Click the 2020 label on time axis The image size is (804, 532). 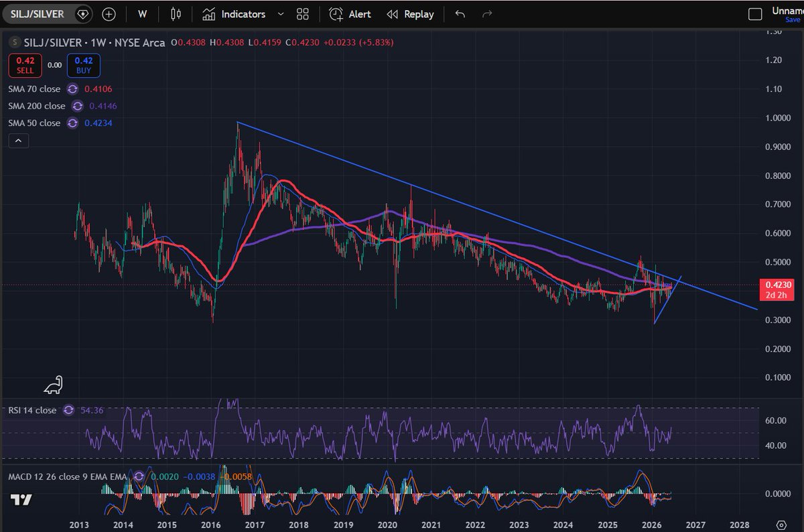(387, 525)
